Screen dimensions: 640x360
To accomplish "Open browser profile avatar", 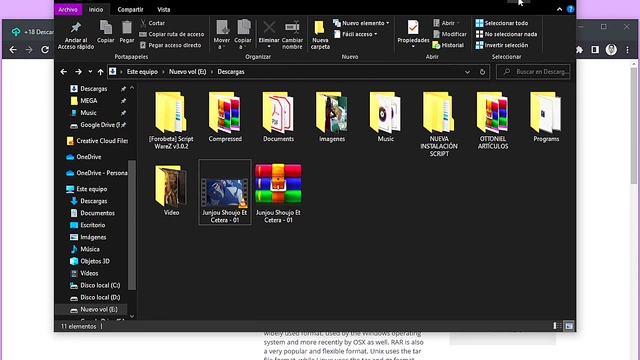I will [611, 50].
